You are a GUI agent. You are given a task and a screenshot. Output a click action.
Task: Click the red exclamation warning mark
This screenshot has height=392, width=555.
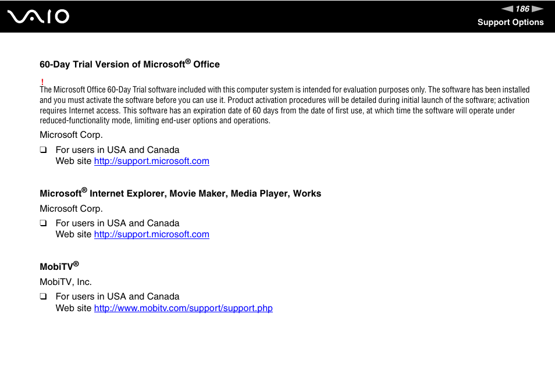pos(42,82)
